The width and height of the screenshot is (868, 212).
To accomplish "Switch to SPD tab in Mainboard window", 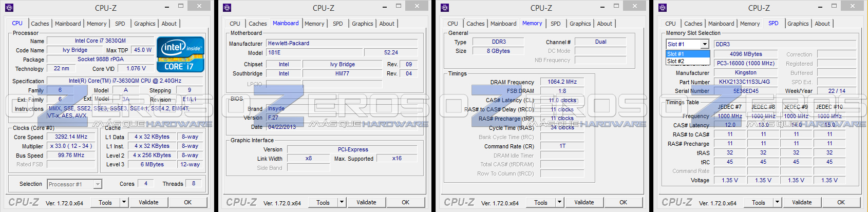I will pyautogui.click(x=337, y=24).
